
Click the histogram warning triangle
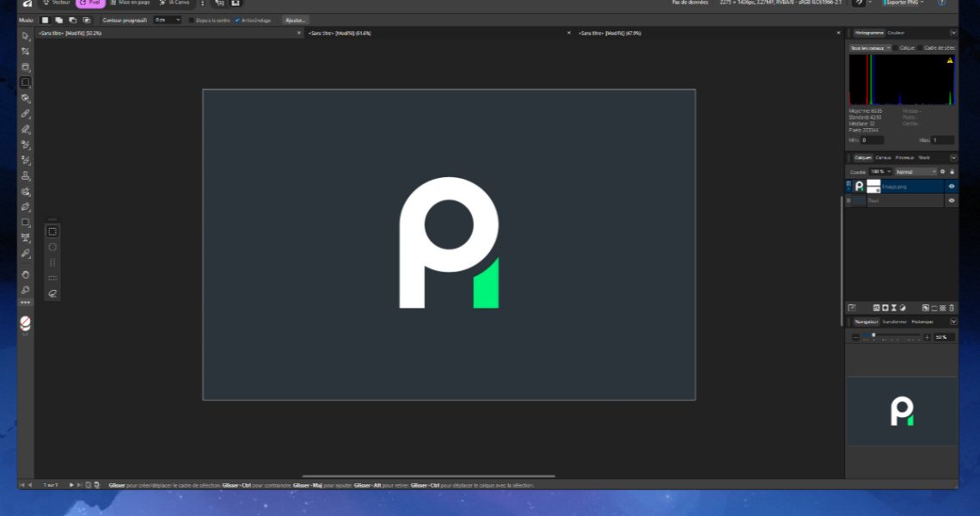pos(950,61)
